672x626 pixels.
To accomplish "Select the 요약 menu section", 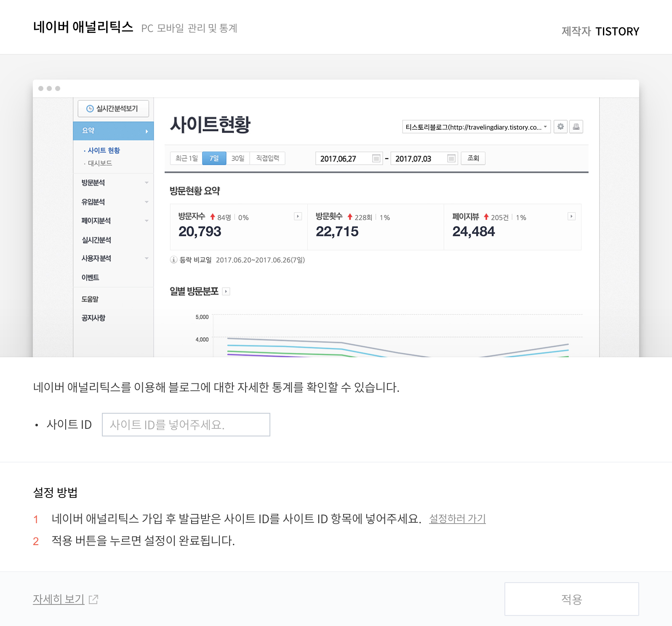I will pyautogui.click(x=113, y=131).
